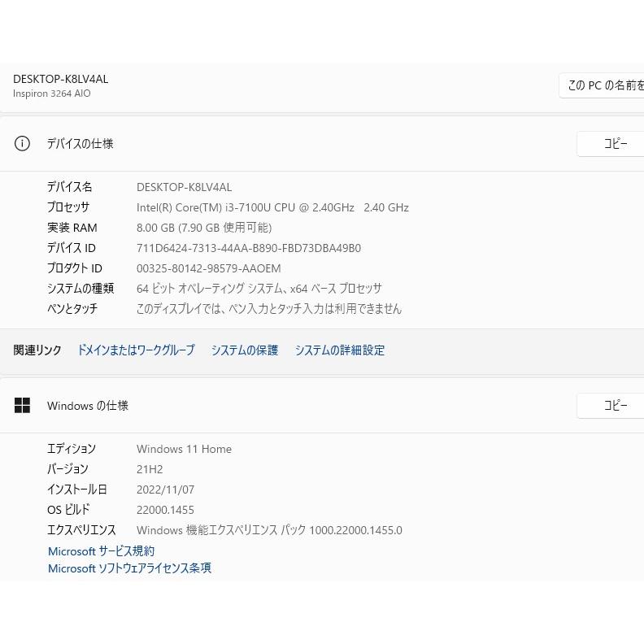644x644 pixels.
Task: Open the Microsoft サービス規約 link
Action: coord(101,551)
